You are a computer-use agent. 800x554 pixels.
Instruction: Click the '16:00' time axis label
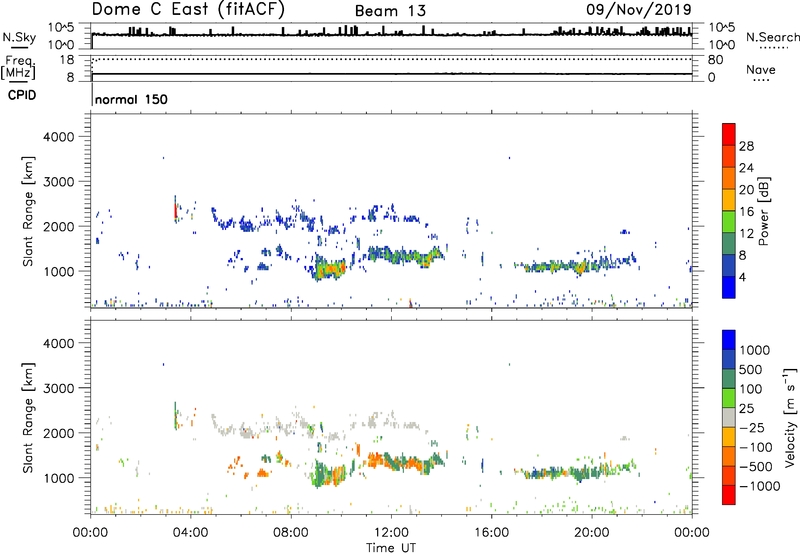click(491, 533)
